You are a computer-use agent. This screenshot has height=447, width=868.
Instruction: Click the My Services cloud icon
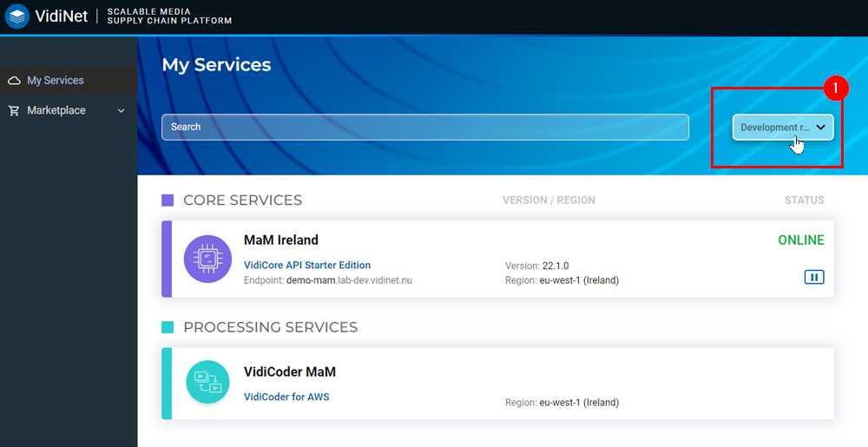(x=14, y=81)
